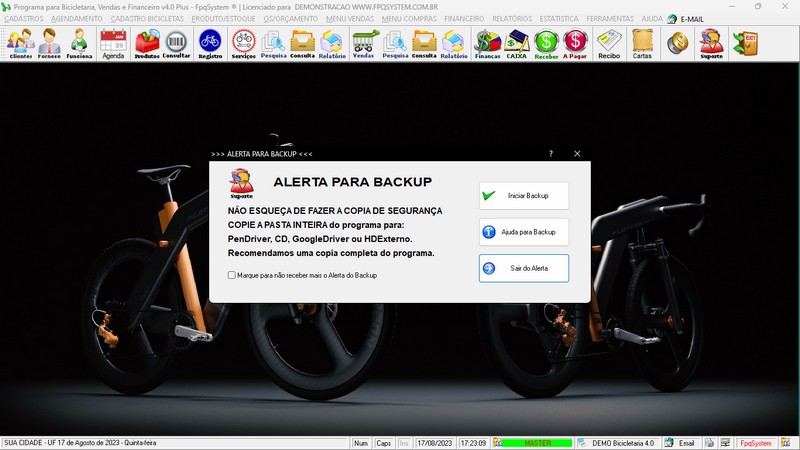Open the Produtos toolbox icon
This screenshot has width=800, height=450.
click(x=147, y=44)
